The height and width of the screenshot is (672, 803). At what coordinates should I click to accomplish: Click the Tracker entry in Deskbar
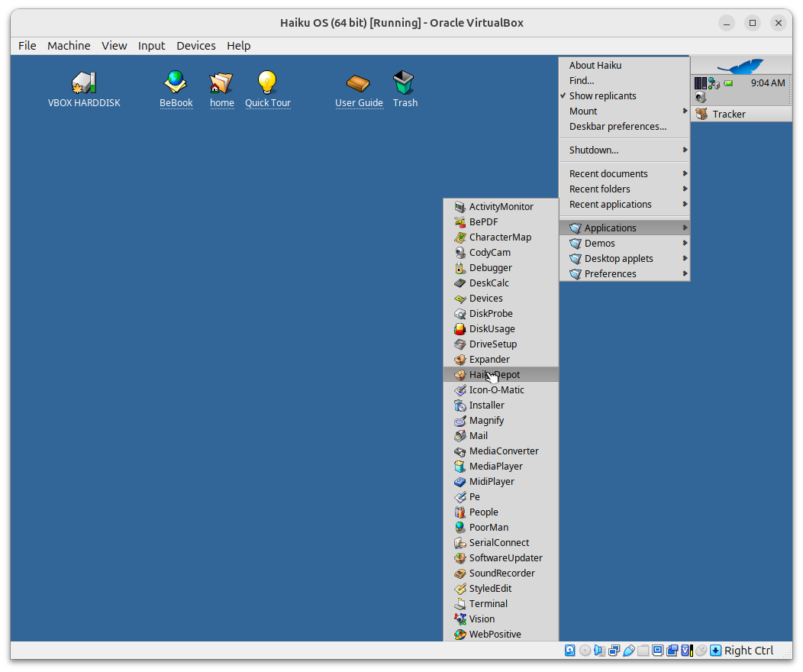click(x=741, y=115)
